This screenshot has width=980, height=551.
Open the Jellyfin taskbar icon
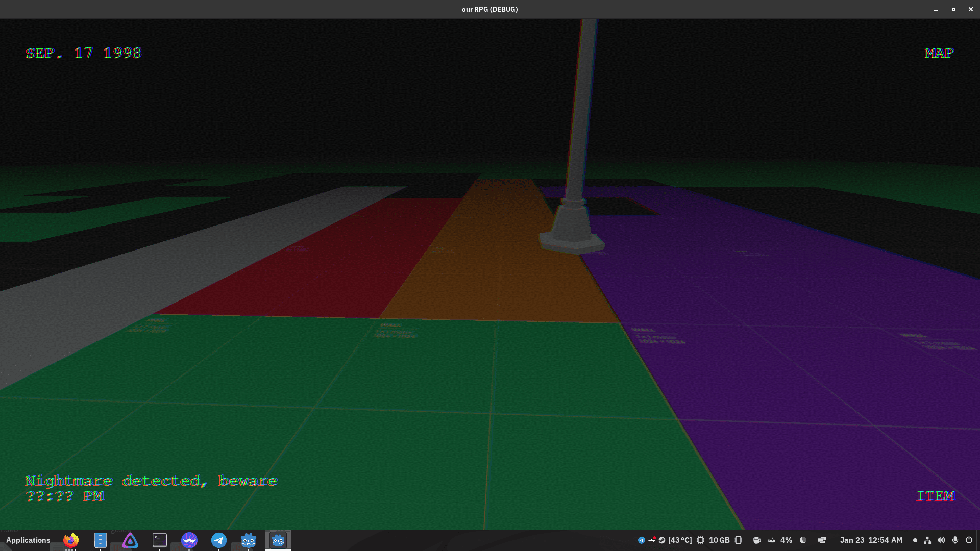pyautogui.click(x=130, y=540)
